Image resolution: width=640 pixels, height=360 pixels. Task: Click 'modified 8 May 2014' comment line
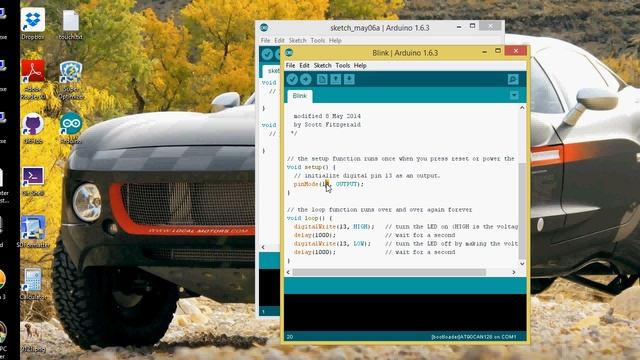tap(327, 116)
